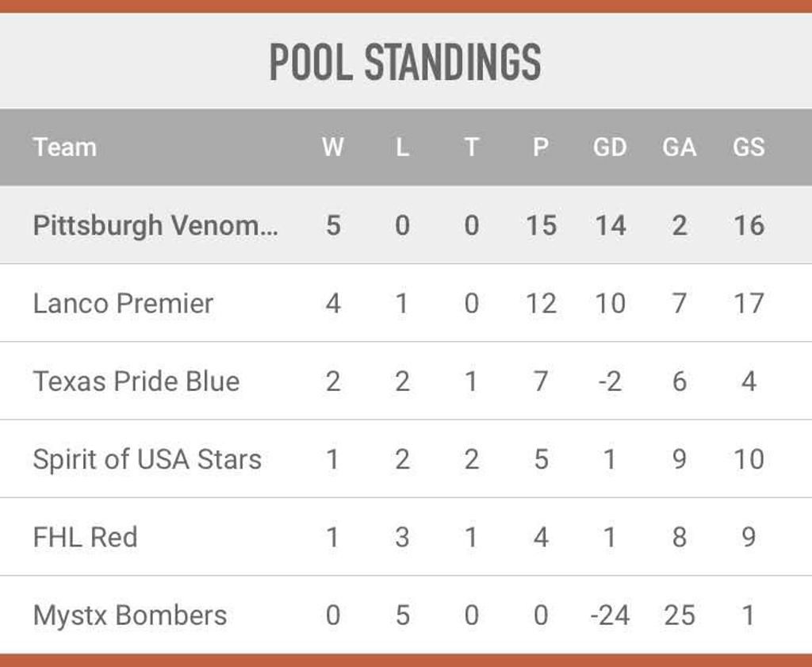Click Texas Pride Blue's points value 7
The width and height of the screenshot is (812, 667).
coord(541,381)
